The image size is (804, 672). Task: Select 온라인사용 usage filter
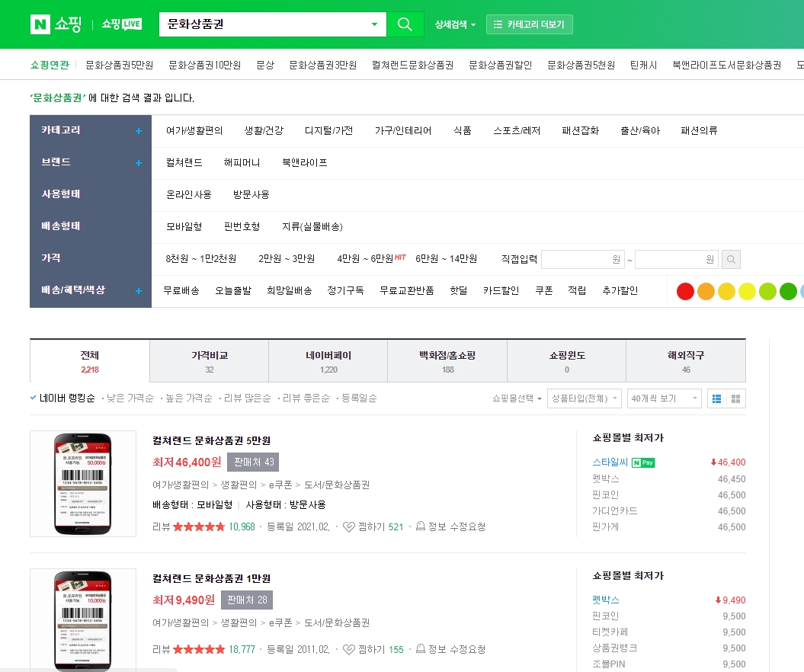coord(189,195)
